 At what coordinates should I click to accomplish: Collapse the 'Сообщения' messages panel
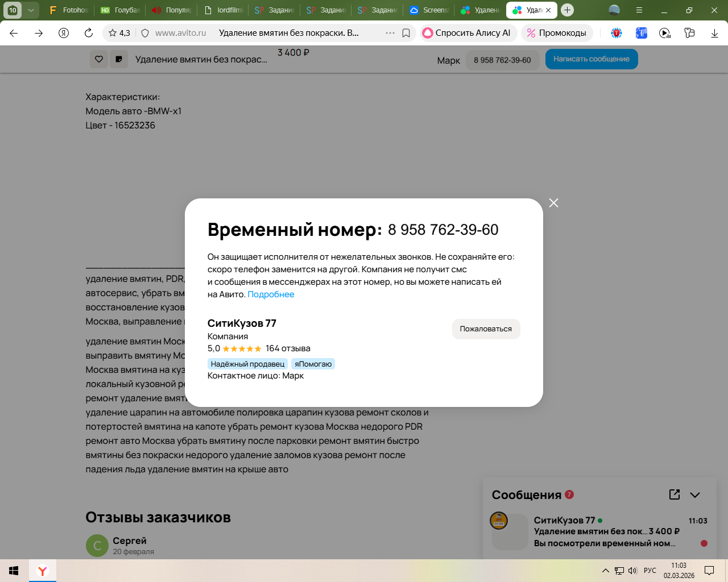[x=695, y=495]
